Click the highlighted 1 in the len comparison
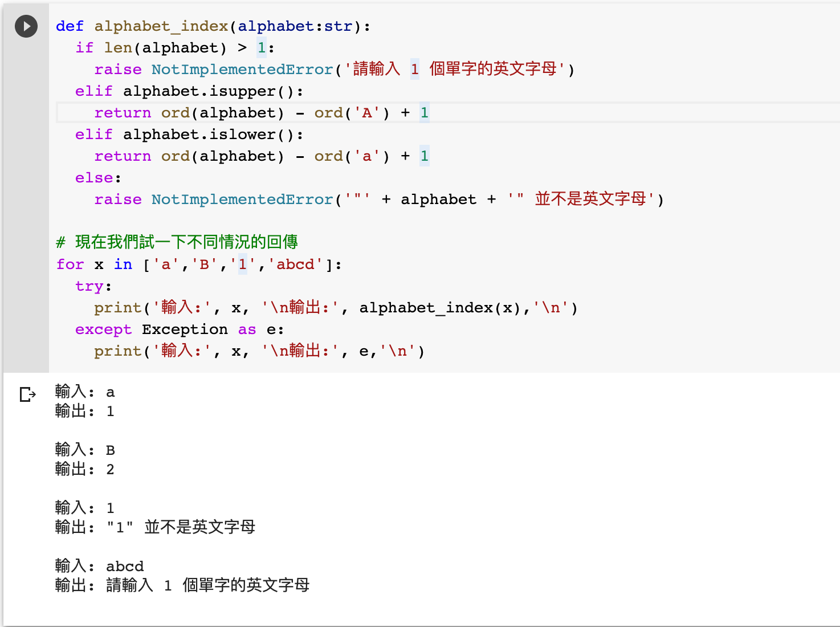Image resolution: width=840 pixels, height=627 pixels. pyautogui.click(x=261, y=48)
